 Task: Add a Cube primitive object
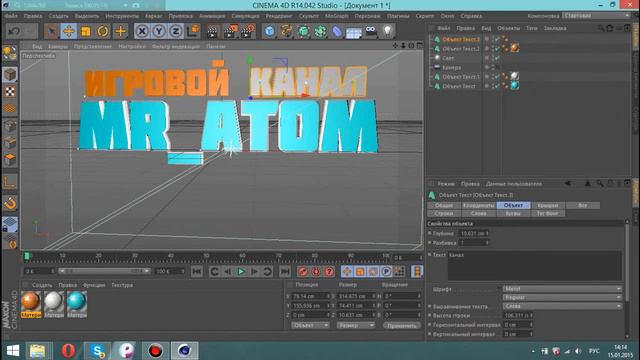click(x=269, y=31)
